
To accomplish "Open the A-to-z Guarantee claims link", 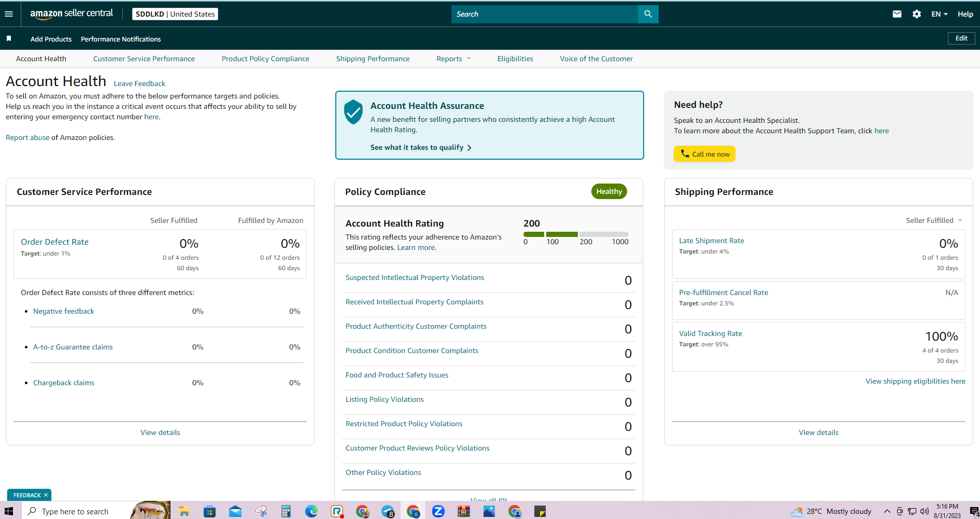I will point(73,347).
